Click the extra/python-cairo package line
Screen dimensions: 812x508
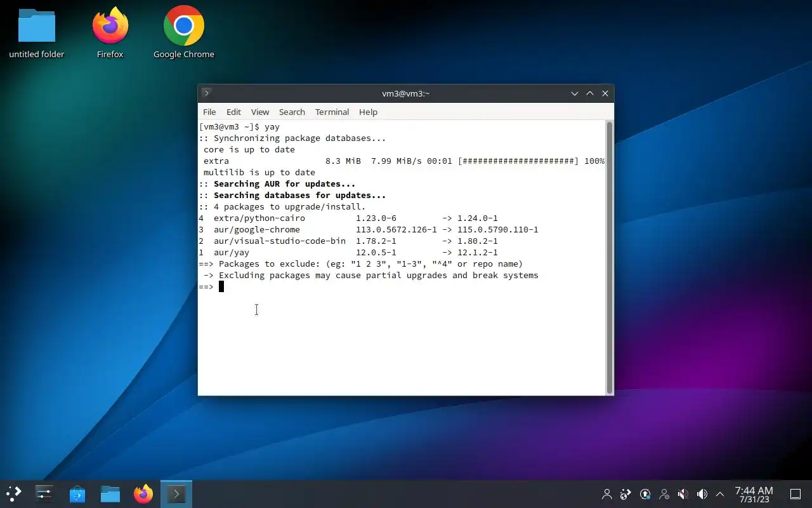[x=348, y=218]
